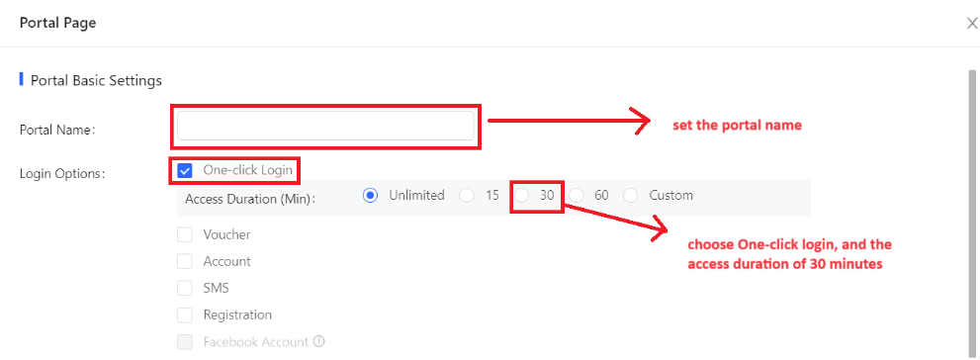This screenshot has height=360, width=980.
Task: Select the Unlimited access duration option
Action: tap(371, 196)
